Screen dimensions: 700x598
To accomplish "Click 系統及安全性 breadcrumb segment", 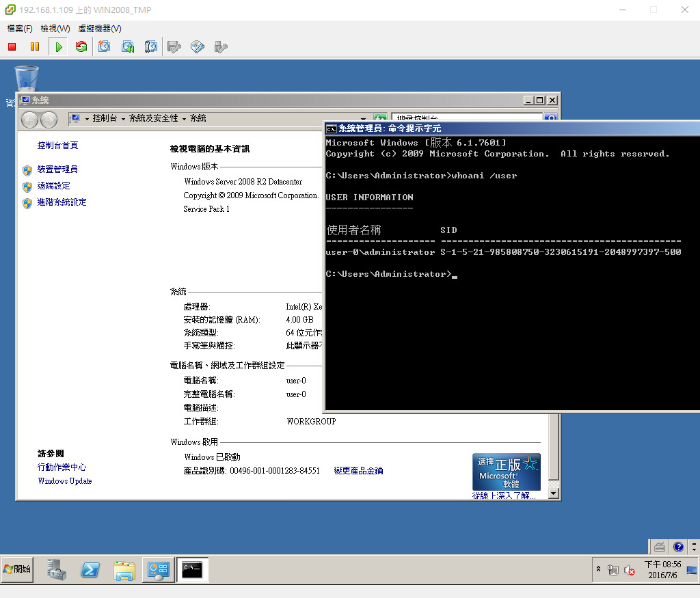I will [x=154, y=118].
